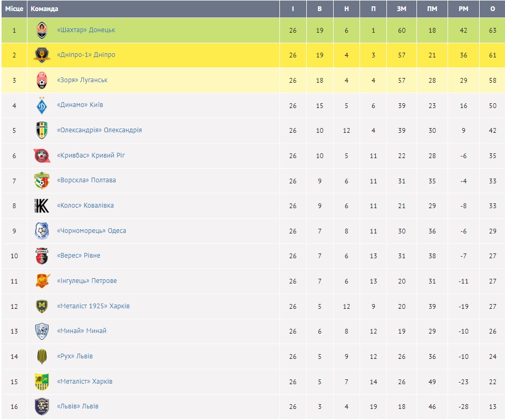Click the Rukh Lviv striped crest
The width and height of the screenshot is (505, 420).
pyautogui.click(x=42, y=356)
